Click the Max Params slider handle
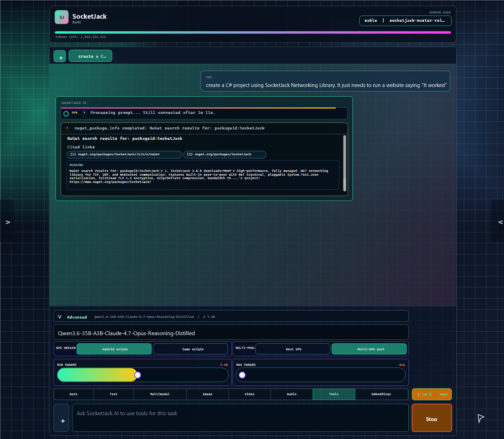This screenshot has width=504, height=439. click(x=242, y=375)
